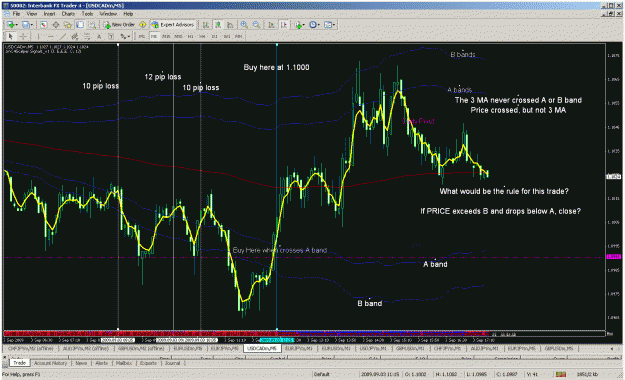Open the chart Templates icon
Image resolution: width=625 pixels, height=380 pixels.
pos(328,25)
